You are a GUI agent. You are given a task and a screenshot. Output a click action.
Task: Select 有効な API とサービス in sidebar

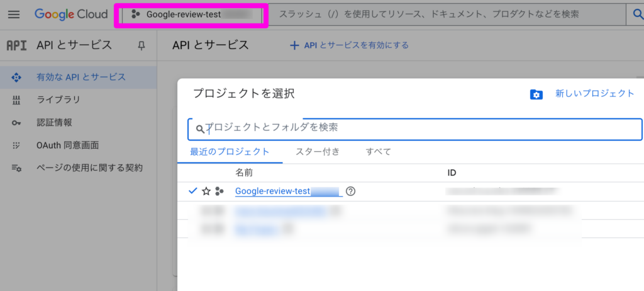[x=78, y=77]
